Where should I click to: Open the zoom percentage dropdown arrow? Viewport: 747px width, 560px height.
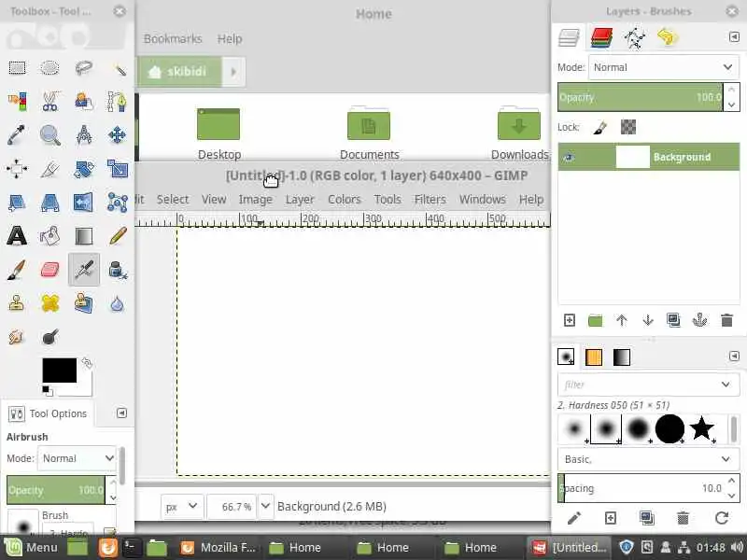[x=266, y=506]
